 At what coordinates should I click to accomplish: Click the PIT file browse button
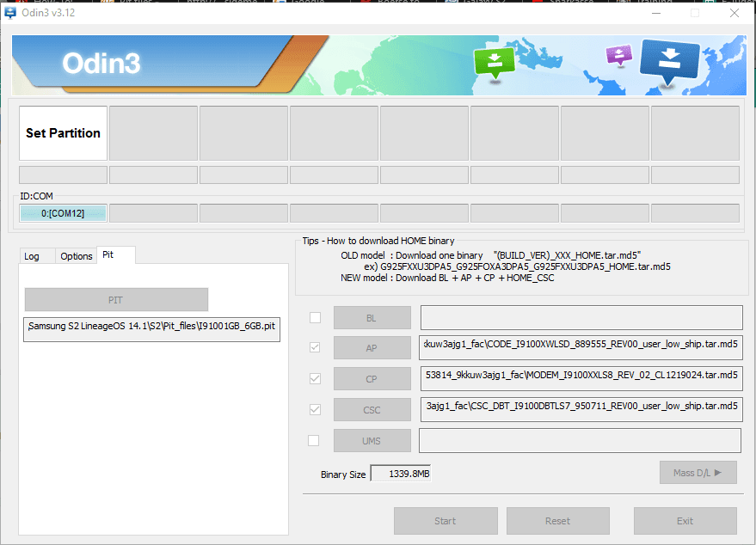pyautogui.click(x=116, y=300)
